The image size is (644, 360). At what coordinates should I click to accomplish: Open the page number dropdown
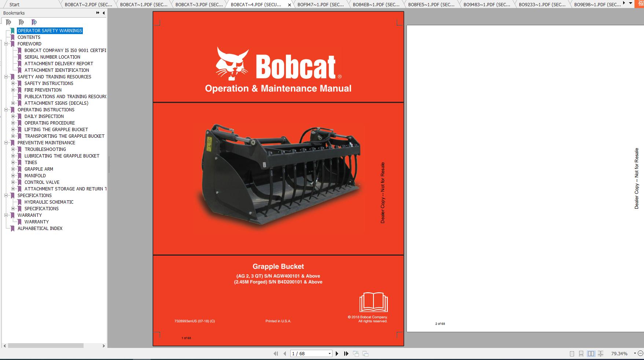point(329,353)
